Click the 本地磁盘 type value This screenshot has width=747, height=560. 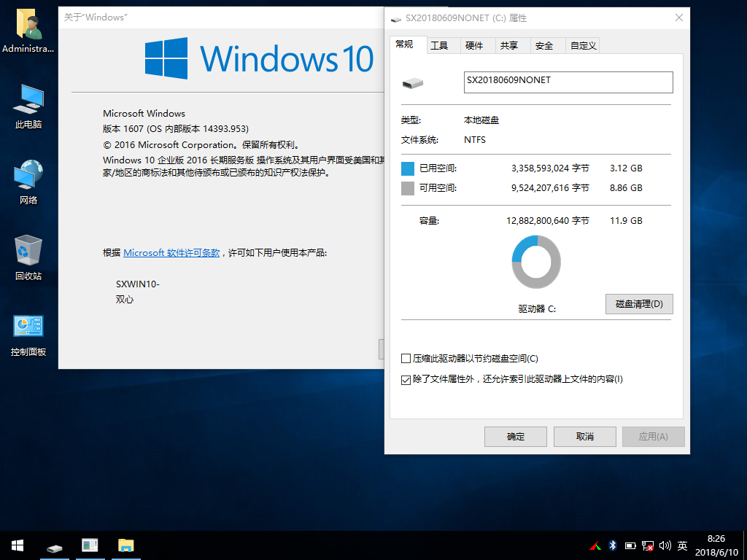click(x=481, y=120)
